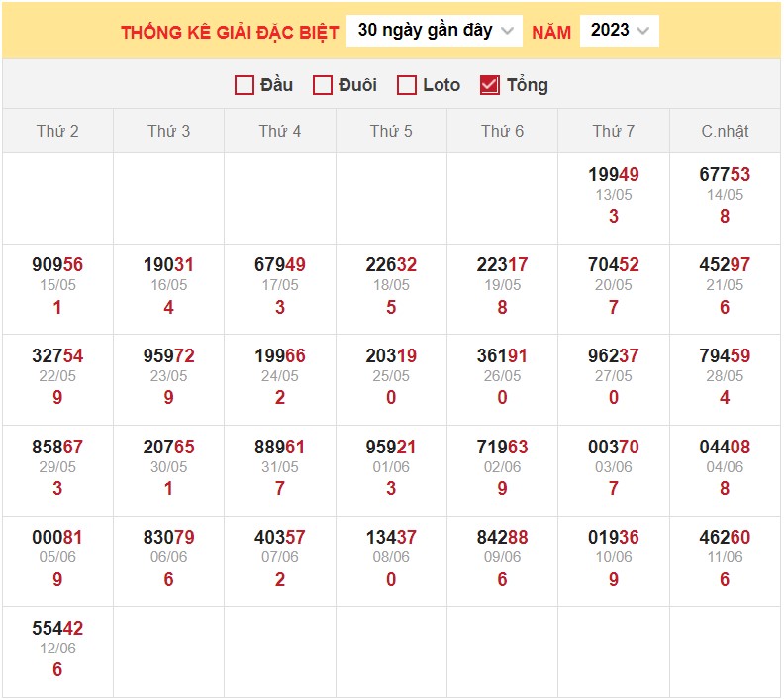This screenshot has height=700, width=784.
Task: Click the NĂM label
Action: (x=551, y=32)
